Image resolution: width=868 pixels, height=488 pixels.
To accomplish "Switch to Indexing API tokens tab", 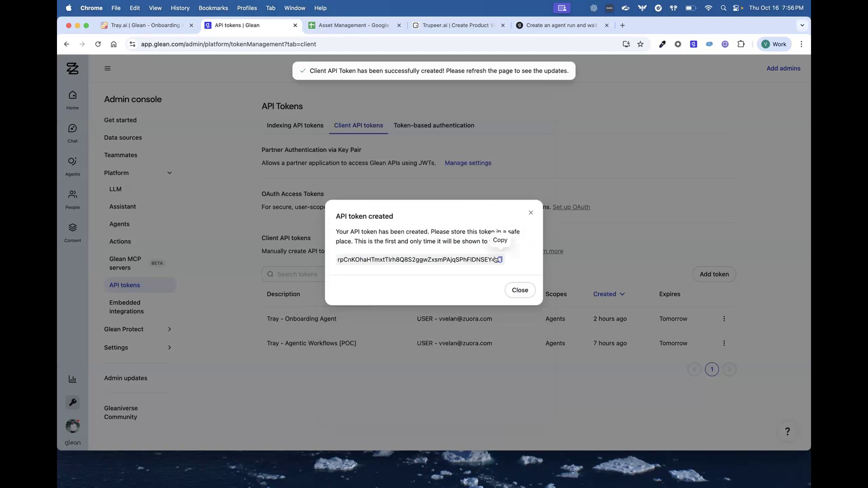I will (295, 125).
